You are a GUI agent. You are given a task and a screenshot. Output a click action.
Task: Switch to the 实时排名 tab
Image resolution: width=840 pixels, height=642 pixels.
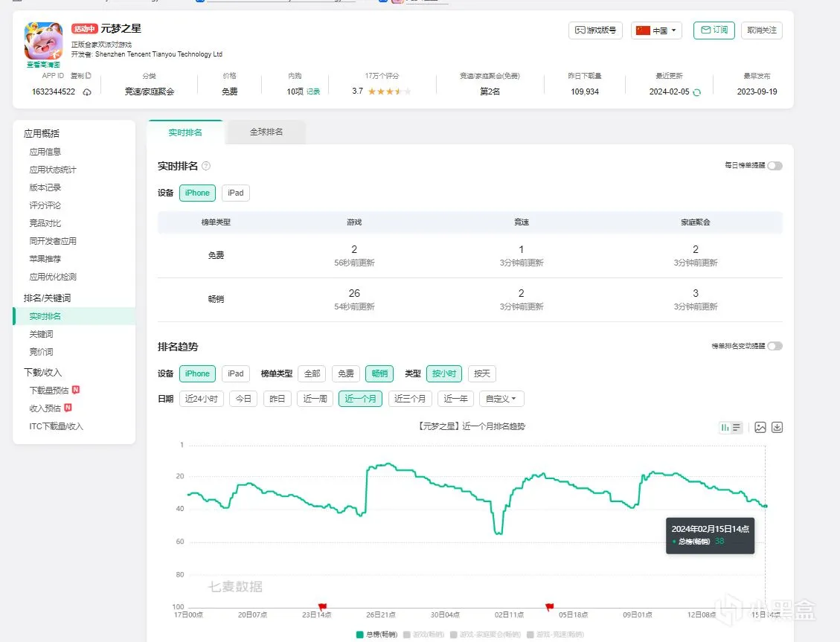185,132
